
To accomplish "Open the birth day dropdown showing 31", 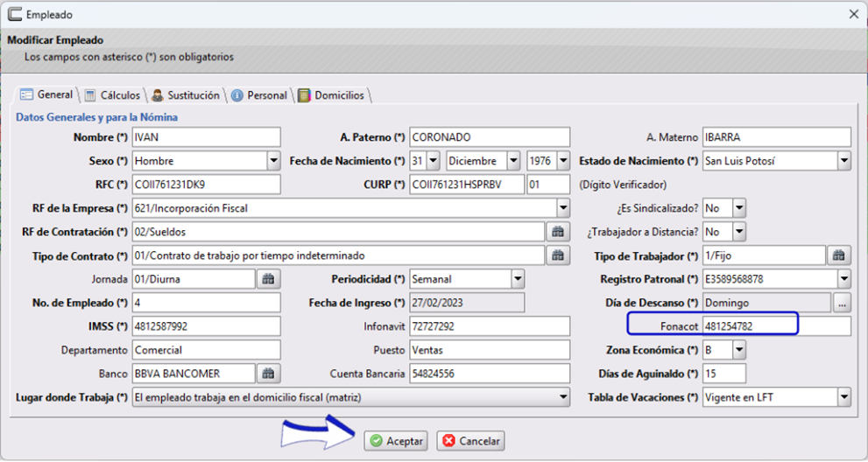I will tap(434, 161).
